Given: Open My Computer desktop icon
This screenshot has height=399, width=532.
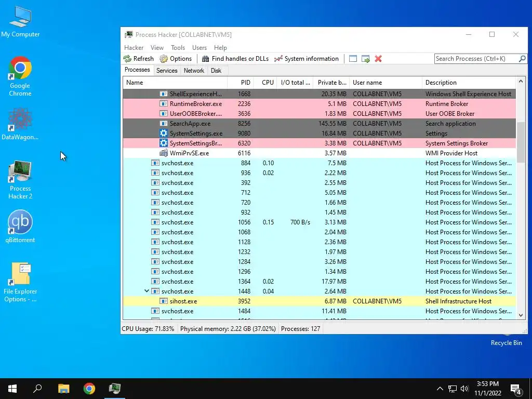Looking at the screenshot, I should point(20,21).
